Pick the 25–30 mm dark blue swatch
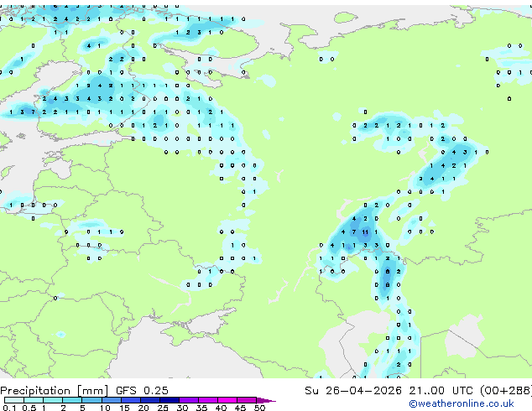The height and width of the screenshot is (411, 532). pyautogui.click(x=169, y=400)
